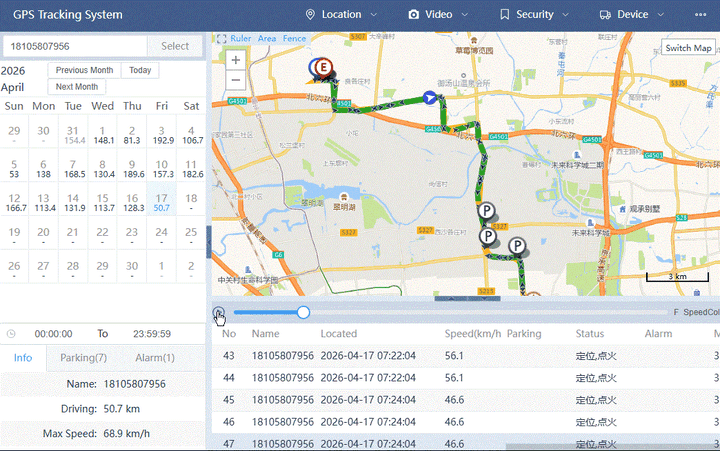The height and width of the screenshot is (451, 720).
Task: Switch to the Parking(7) tab
Action: 83,358
